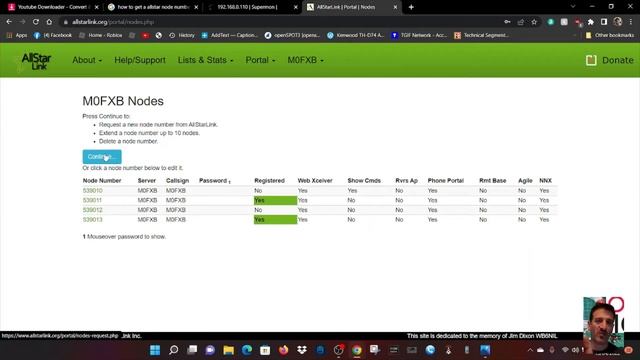Click the Web Xceiver column header

click(x=315, y=180)
